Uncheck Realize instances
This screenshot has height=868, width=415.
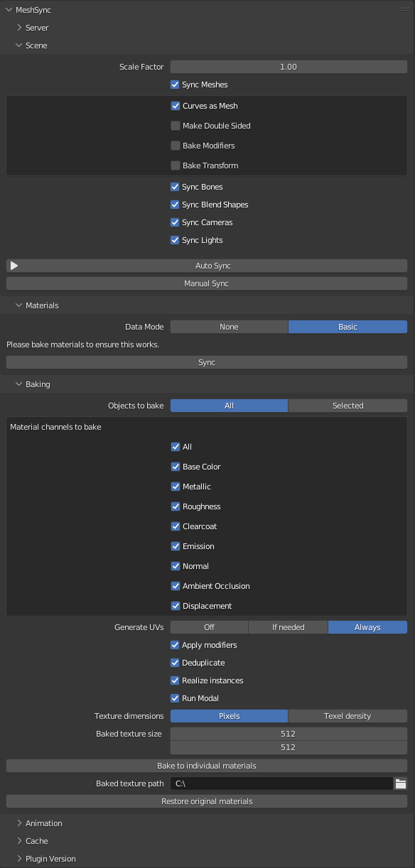175,680
